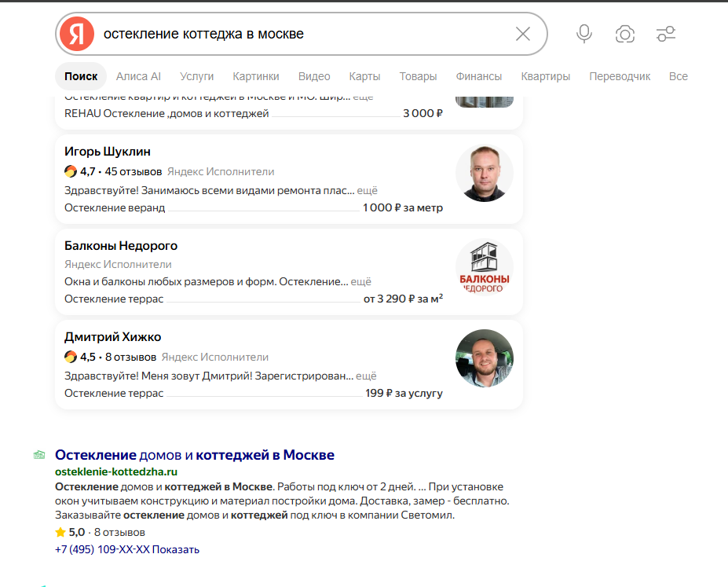
Task: Click от 3 290 ₽ за м² price
Action: [x=403, y=299]
